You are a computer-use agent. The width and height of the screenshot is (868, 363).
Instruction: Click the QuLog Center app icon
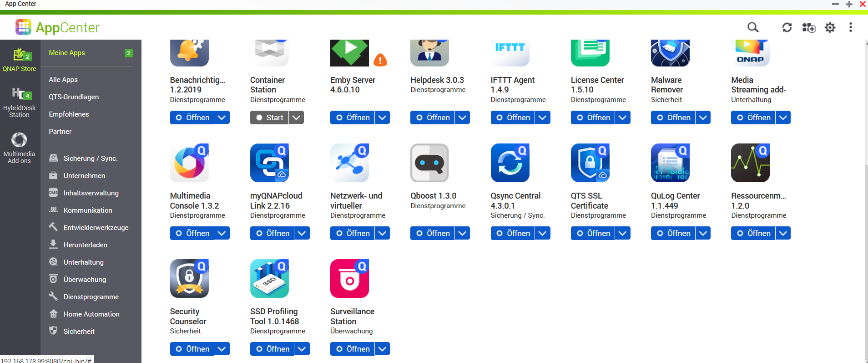click(670, 163)
